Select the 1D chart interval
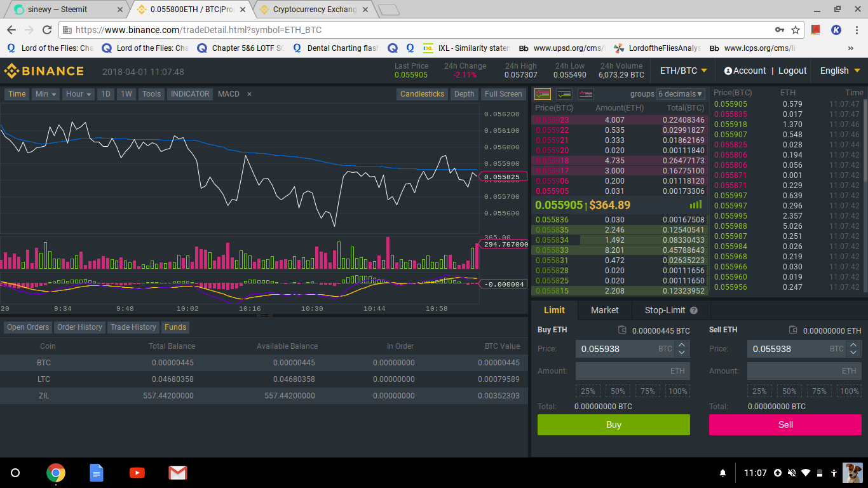Image resolution: width=868 pixels, height=488 pixels. (106, 94)
